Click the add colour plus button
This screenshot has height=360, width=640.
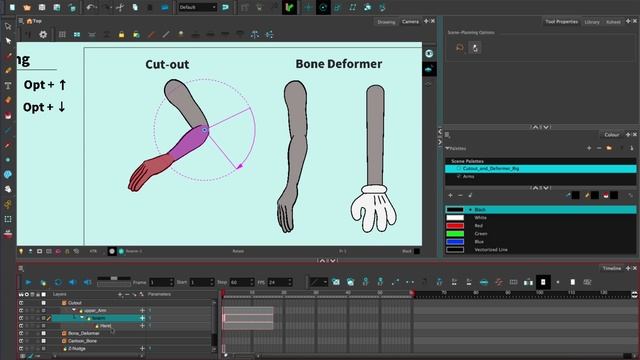450,196
